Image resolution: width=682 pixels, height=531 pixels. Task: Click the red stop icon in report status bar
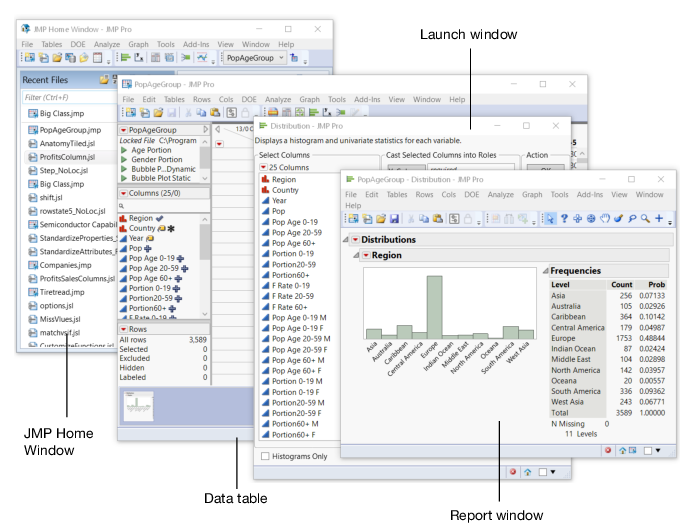(x=608, y=450)
